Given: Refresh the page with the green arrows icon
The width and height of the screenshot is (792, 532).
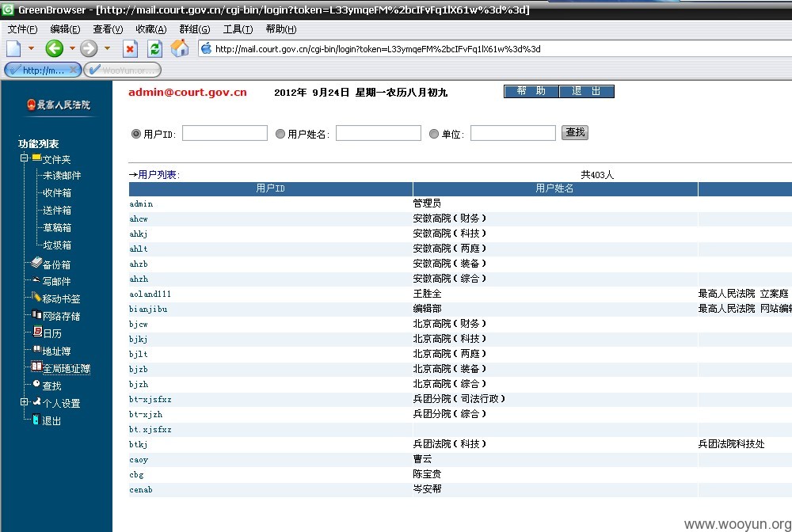Looking at the screenshot, I should click(154, 49).
